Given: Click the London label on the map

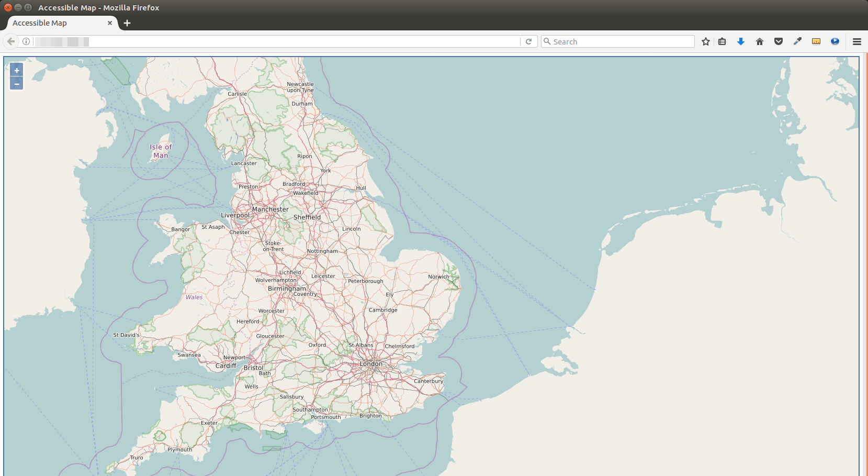Looking at the screenshot, I should pos(371,364).
